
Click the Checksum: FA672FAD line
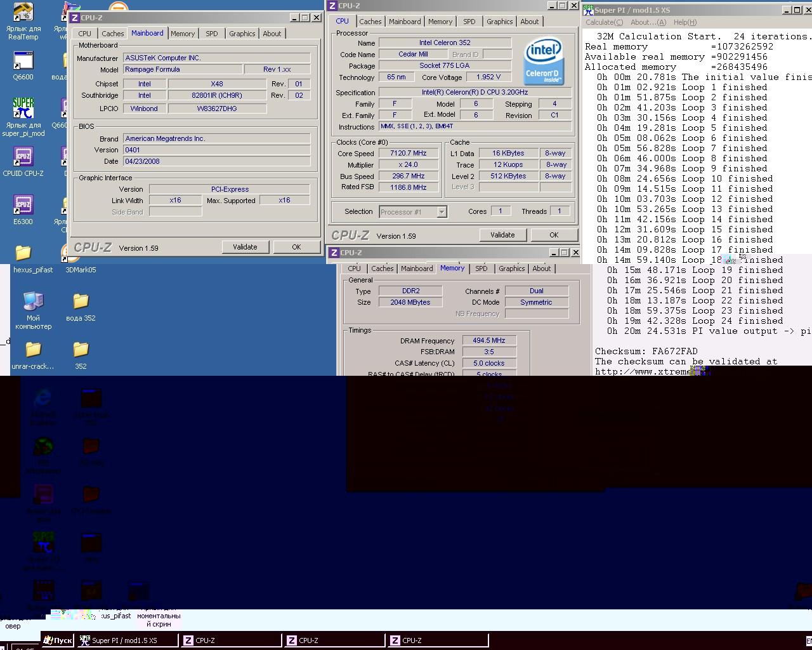[646, 351]
